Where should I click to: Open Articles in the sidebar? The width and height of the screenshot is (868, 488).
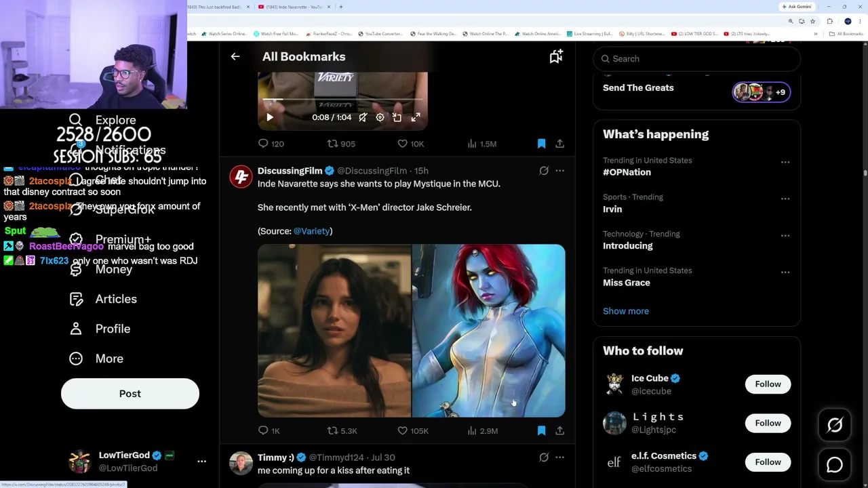(103, 299)
